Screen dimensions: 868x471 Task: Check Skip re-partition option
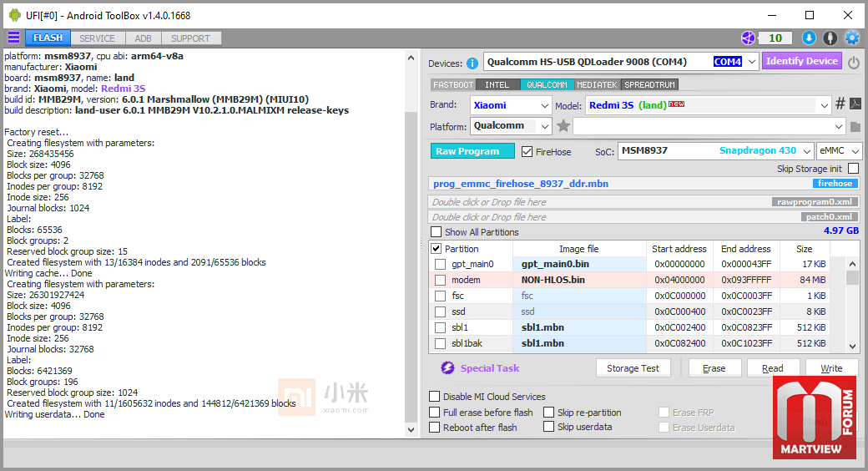coord(548,413)
